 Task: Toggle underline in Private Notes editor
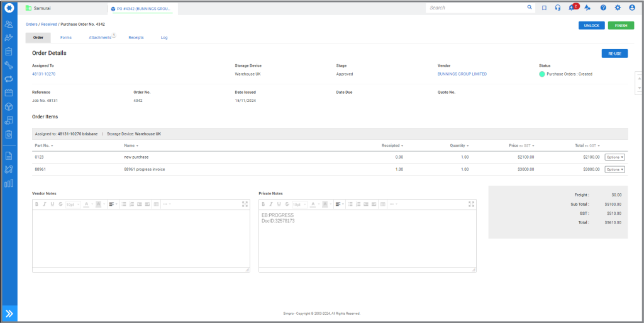[279, 204]
